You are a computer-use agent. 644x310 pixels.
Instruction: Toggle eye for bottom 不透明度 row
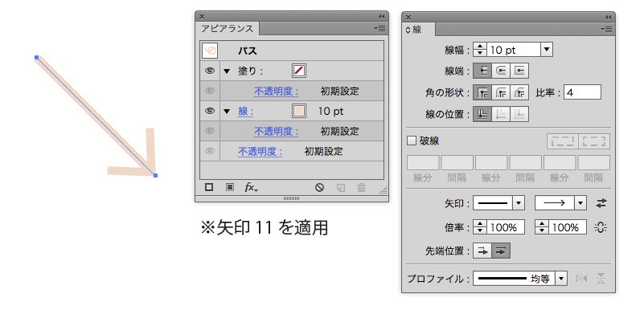click(x=210, y=151)
